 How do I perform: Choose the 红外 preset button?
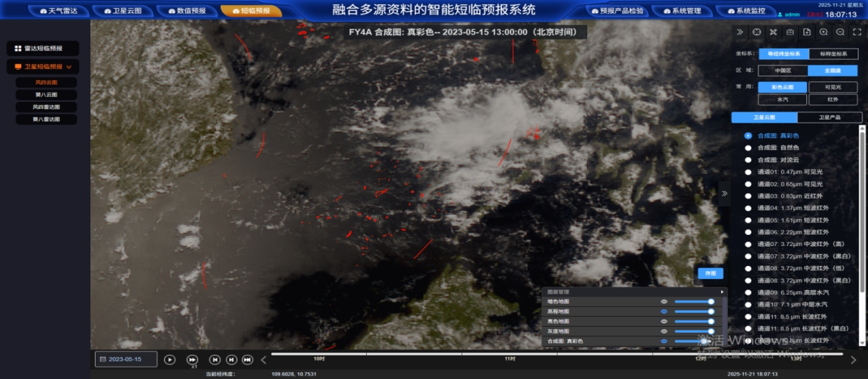833,100
